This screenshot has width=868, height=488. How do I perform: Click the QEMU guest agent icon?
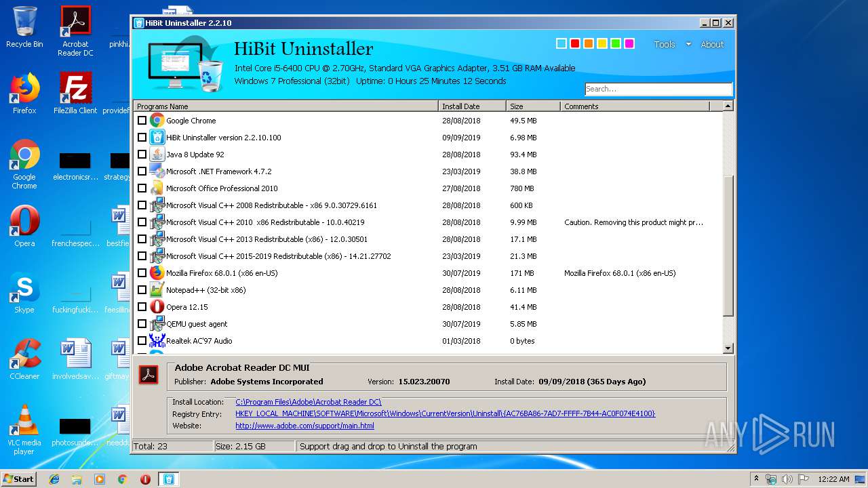[x=157, y=324]
